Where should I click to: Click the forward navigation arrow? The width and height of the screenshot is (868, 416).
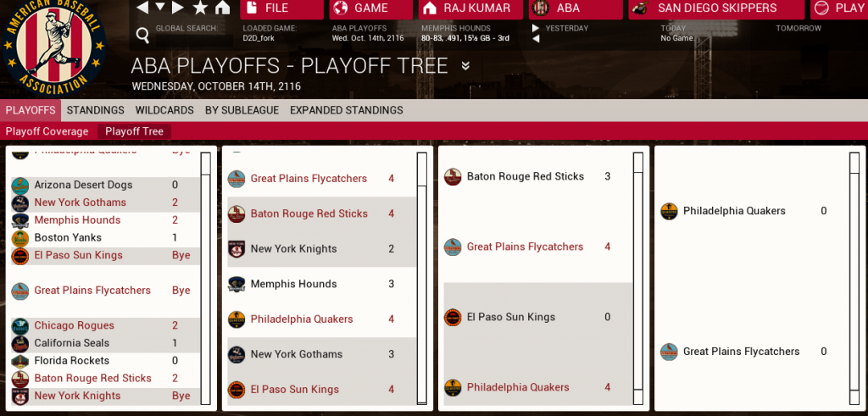tap(177, 8)
